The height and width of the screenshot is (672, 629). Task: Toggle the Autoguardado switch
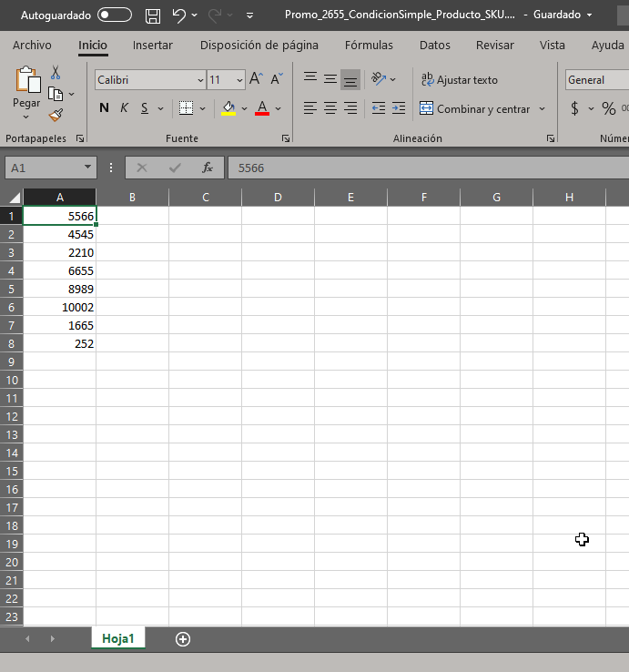115,15
